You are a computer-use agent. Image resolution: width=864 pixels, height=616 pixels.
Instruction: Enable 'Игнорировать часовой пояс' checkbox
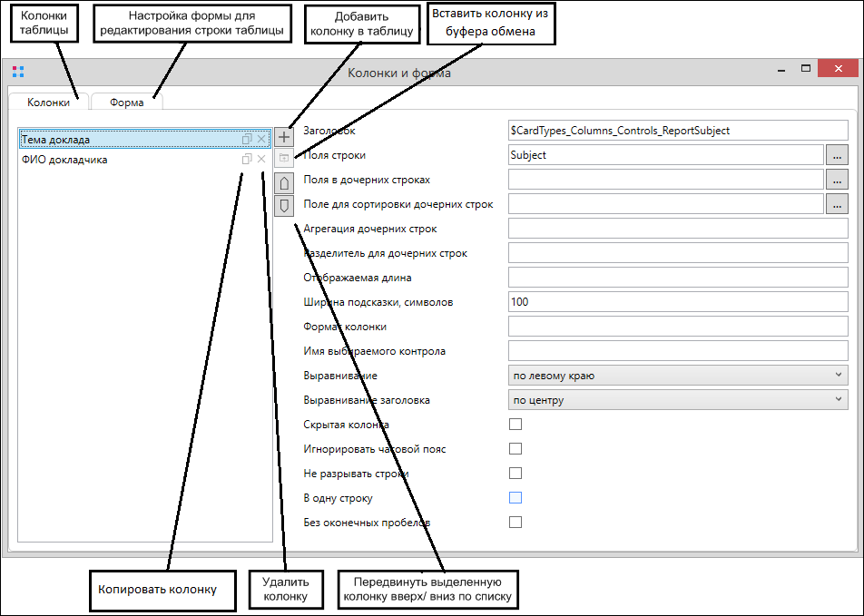pos(515,449)
